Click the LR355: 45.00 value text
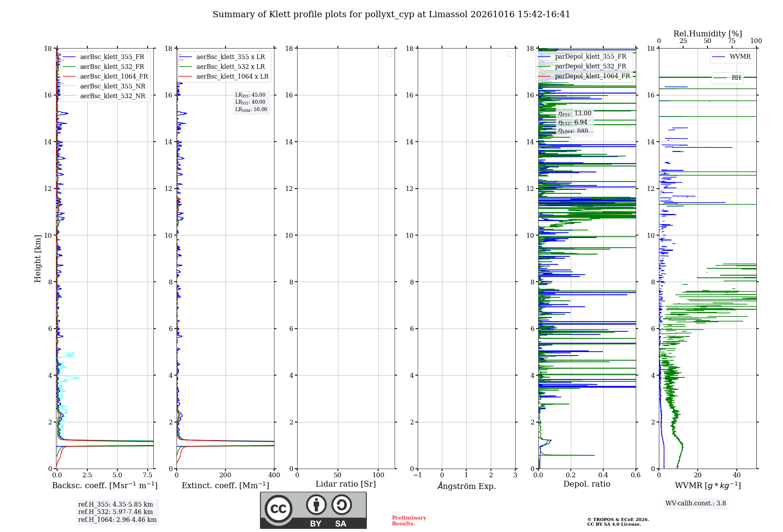The height and width of the screenshot is (532, 783). 250,95
